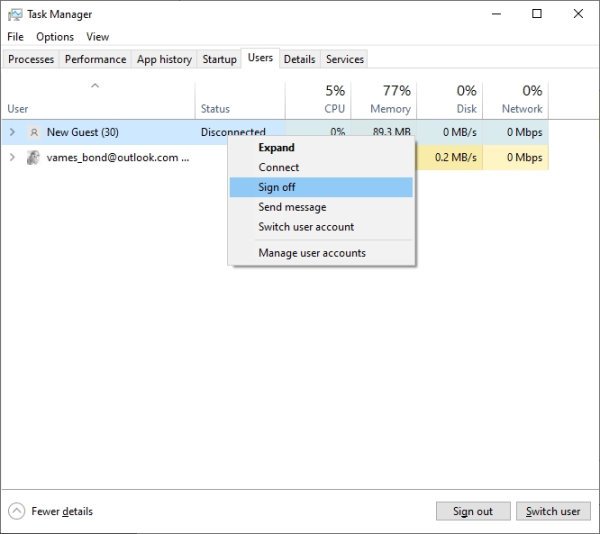Image resolution: width=600 pixels, height=534 pixels.
Task: Open the File menu
Action: [15, 37]
